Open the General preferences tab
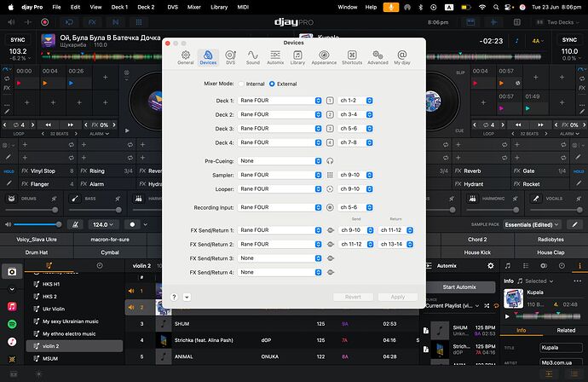The image size is (588, 382). pyautogui.click(x=185, y=57)
